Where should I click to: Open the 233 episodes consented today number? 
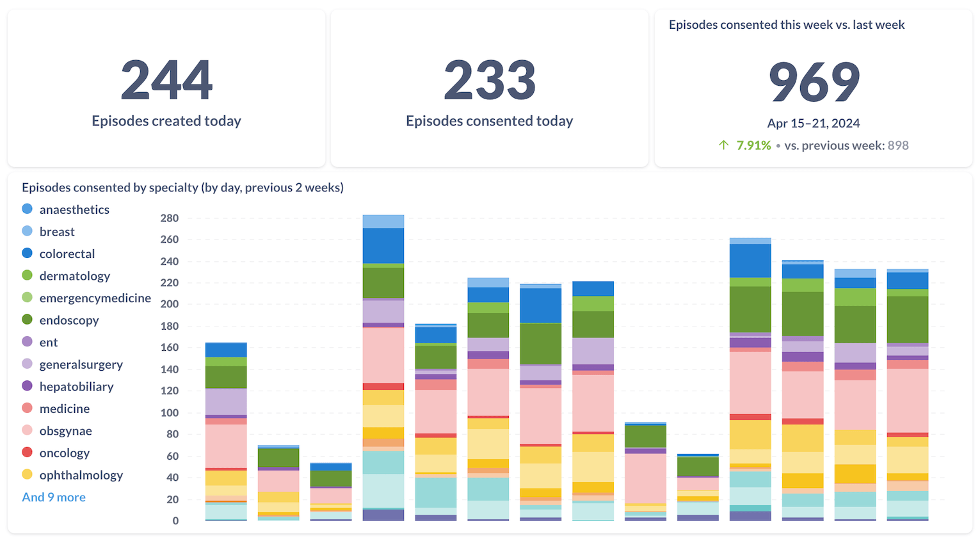(490, 80)
